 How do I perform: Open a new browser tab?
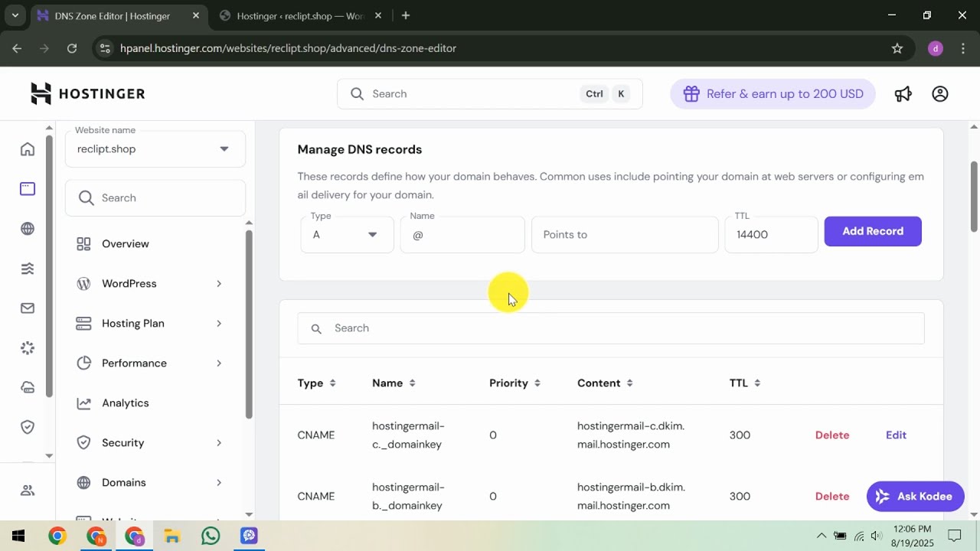(406, 15)
